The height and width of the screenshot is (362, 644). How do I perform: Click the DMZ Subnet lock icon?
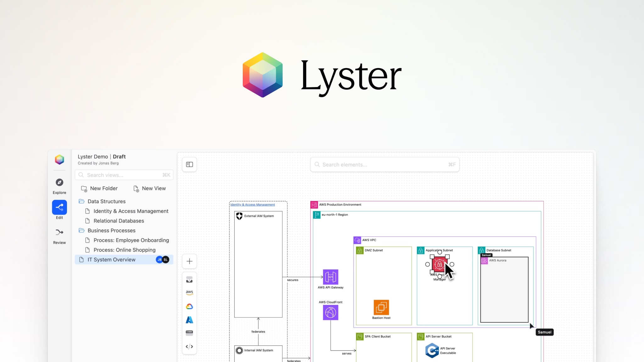click(x=360, y=250)
